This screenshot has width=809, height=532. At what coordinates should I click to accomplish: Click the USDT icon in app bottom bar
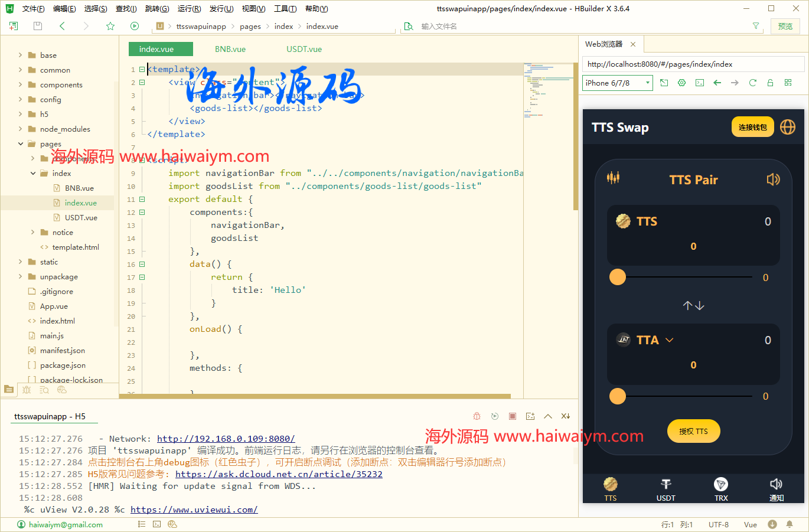pyautogui.click(x=666, y=488)
